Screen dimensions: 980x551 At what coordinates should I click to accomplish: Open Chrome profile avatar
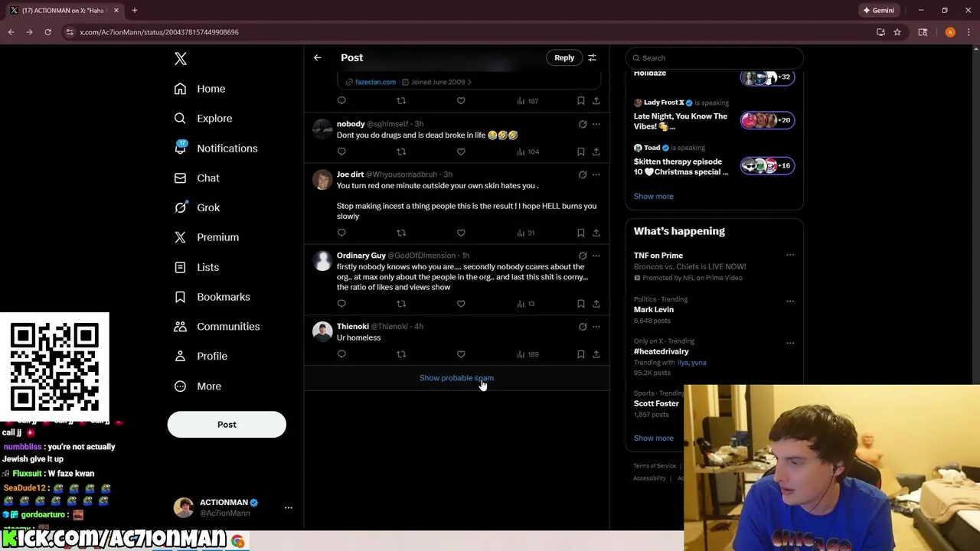click(x=950, y=32)
